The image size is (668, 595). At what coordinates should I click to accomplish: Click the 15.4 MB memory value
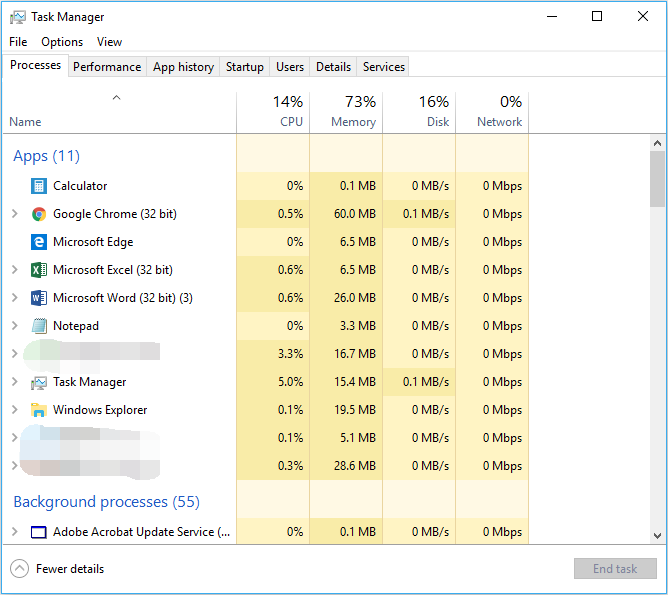355,382
